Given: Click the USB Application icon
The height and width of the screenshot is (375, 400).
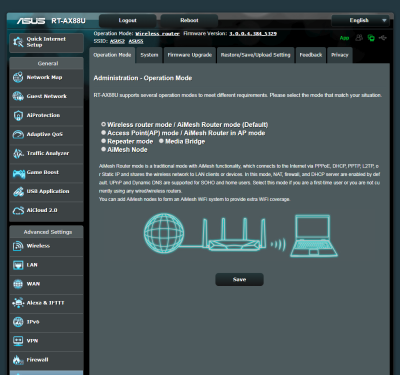Looking at the screenshot, I should click(x=18, y=191).
